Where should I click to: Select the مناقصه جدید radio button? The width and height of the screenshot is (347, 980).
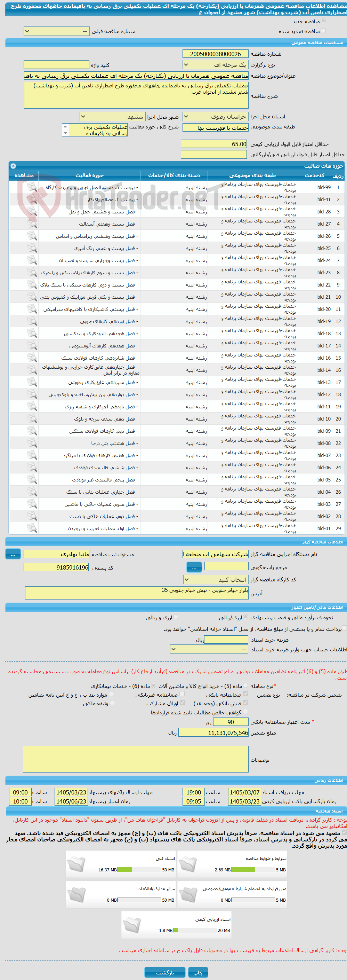click(x=323, y=21)
